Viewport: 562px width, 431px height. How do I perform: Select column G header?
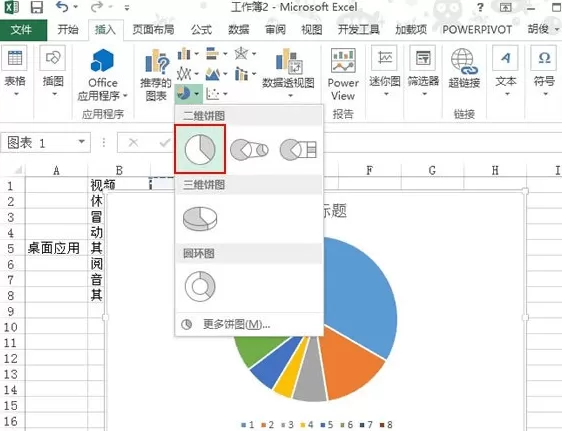(x=432, y=170)
